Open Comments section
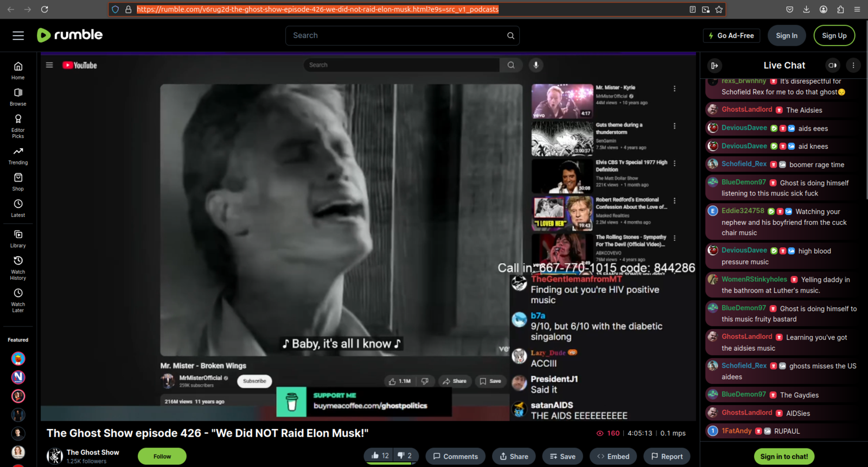The image size is (868, 467). point(455,456)
